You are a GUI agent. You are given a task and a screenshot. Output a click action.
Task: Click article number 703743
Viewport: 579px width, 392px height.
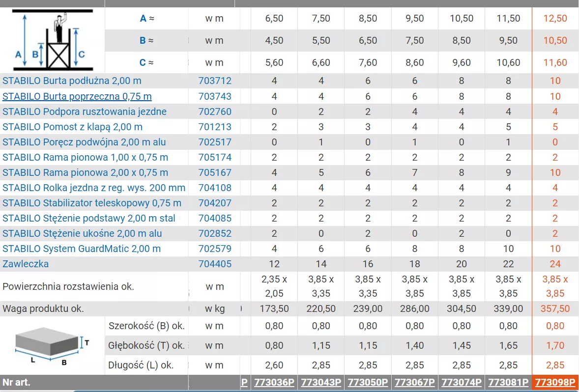coord(215,96)
